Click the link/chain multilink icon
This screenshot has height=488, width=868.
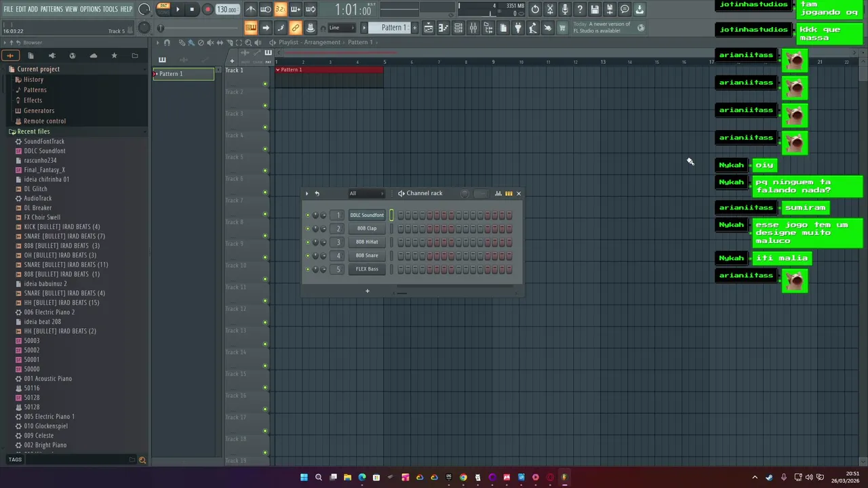[296, 28]
